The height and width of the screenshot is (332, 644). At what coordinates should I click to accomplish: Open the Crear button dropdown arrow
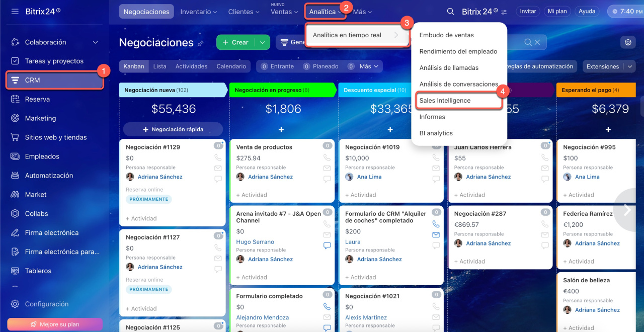(x=263, y=42)
